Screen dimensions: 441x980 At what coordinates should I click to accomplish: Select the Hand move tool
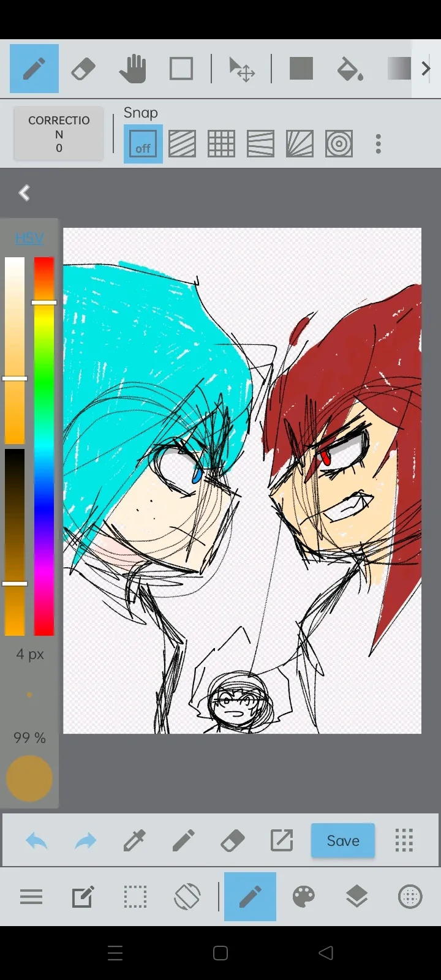pos(132,69)
